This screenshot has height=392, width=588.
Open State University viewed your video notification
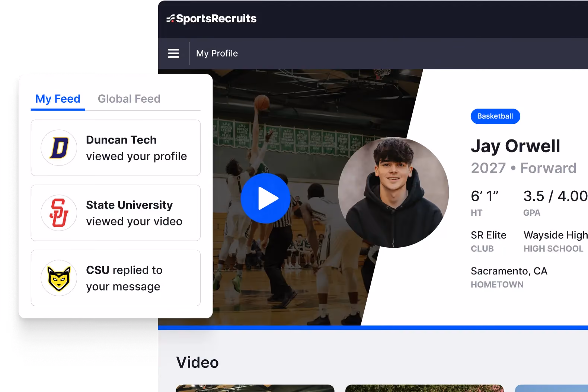[x=116, y=213]
